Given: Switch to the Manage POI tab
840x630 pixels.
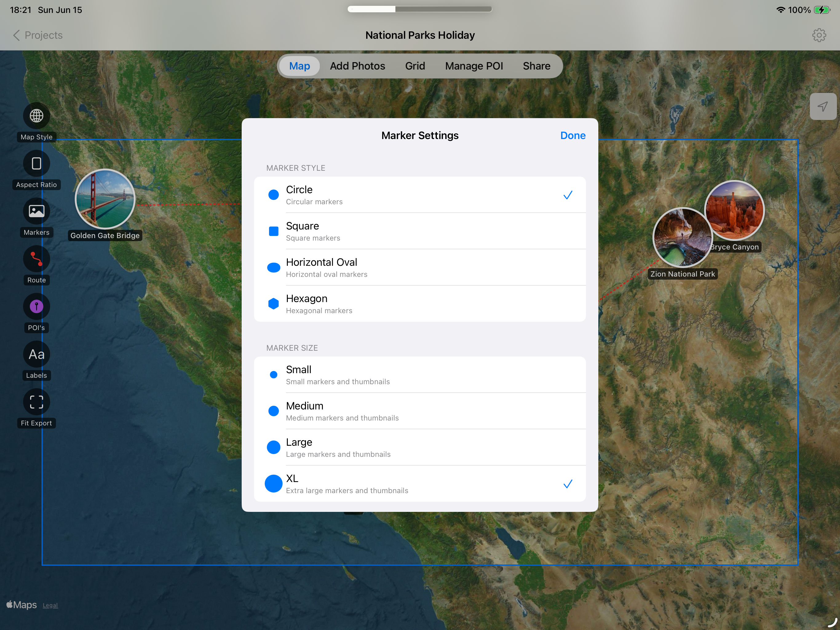Looking at the screenshot, I should [473, 66].
